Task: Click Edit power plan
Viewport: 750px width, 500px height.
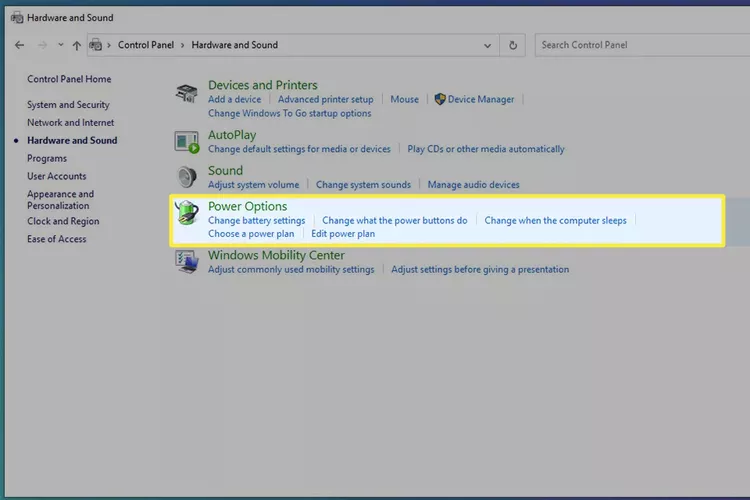Action: click(x=343, y=234)
